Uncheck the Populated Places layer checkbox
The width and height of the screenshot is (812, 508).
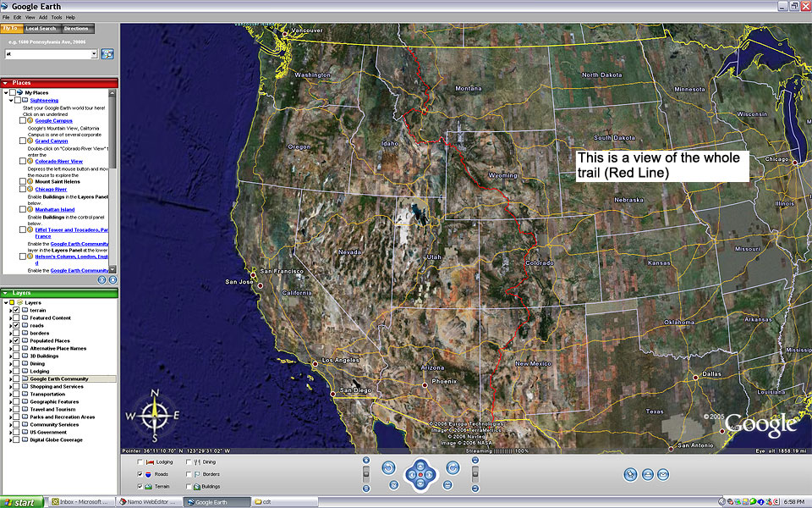click(x=17, y=340)
